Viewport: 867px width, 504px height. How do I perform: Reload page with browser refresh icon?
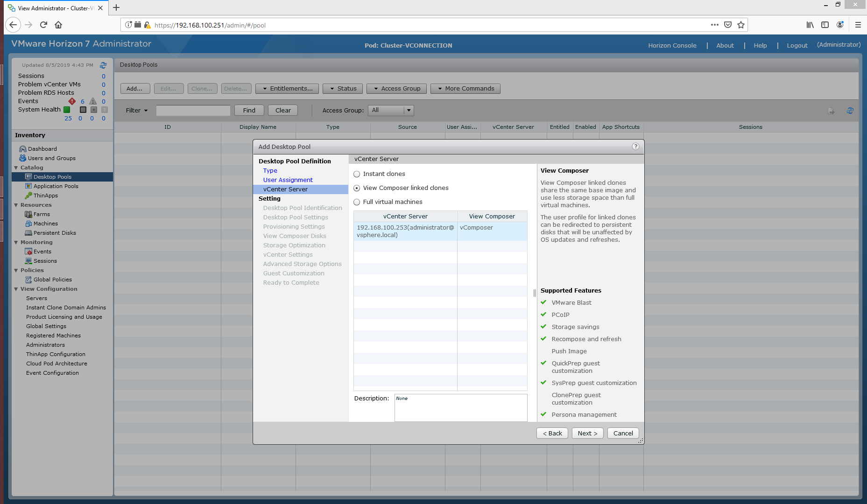43,25
